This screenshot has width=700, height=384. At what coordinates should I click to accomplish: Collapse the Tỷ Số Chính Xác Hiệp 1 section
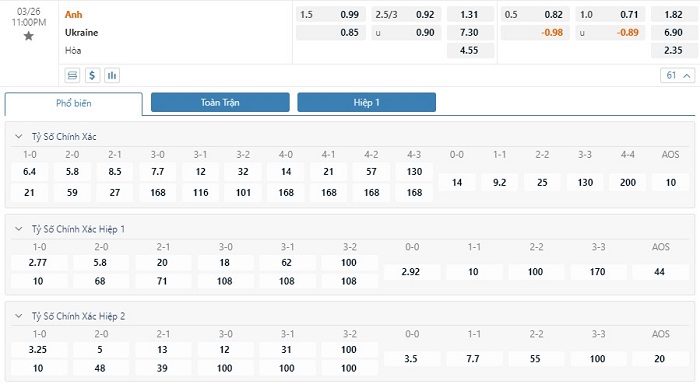click(x=19, y=229)
